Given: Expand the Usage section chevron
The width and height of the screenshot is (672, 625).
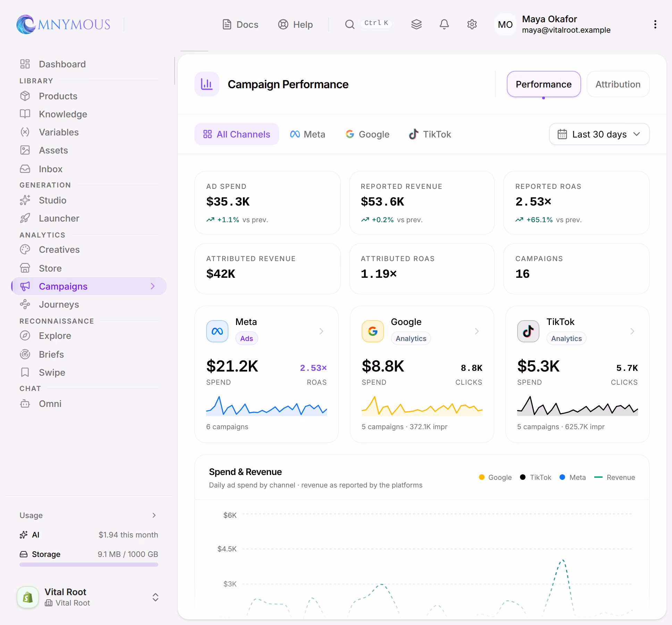Looking at the screenshot, I should 154,515.
